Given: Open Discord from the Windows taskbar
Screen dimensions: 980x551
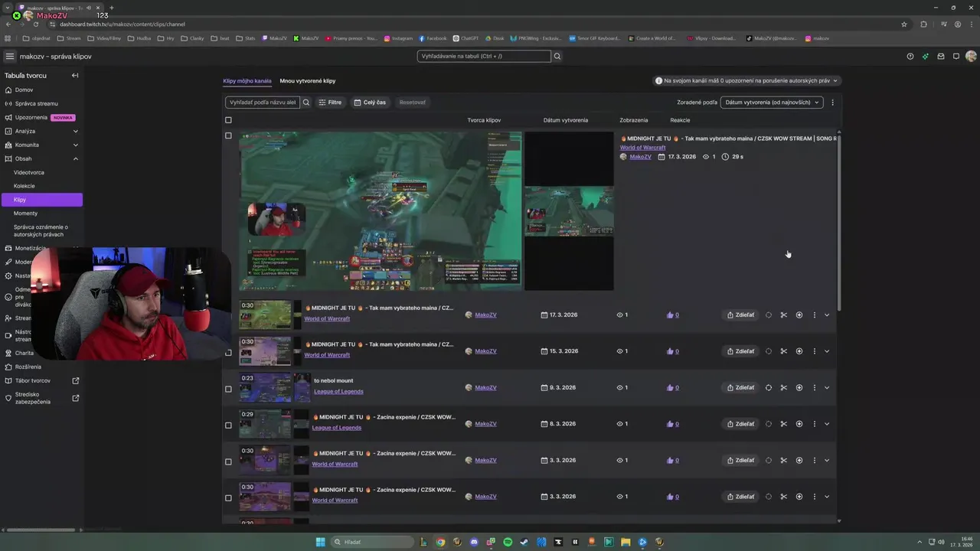Looking at the screenshot, I should point(474,542).
